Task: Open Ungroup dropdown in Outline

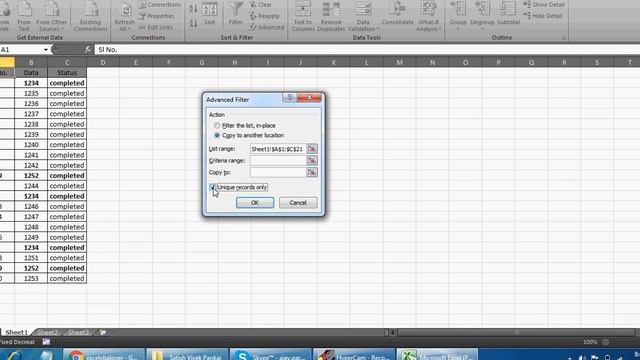Action: coord(482,16)
